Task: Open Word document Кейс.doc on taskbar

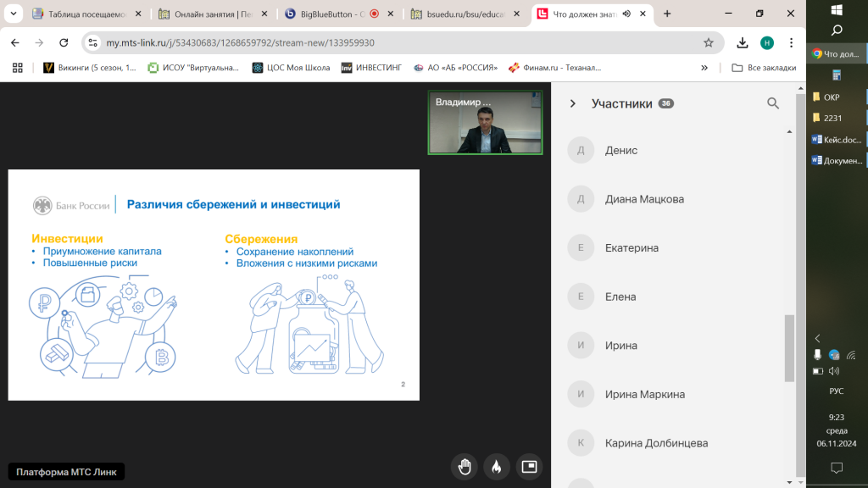Action: pyautogui.click(x=837, y=140)
